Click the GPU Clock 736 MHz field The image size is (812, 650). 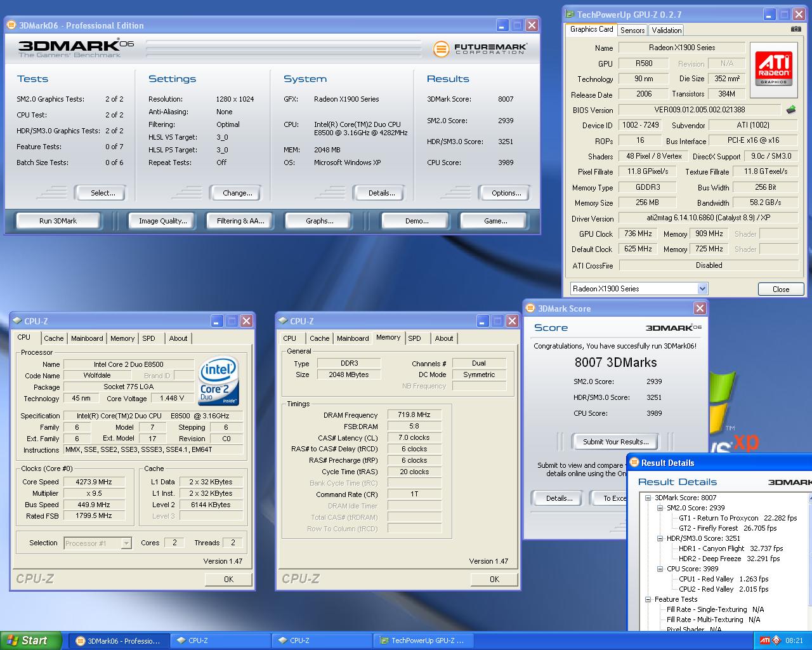[638, 234]
